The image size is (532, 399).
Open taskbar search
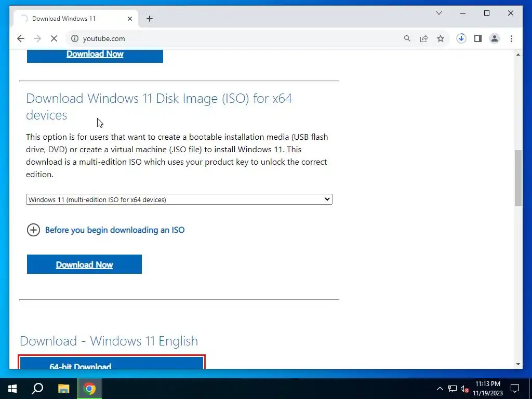coord(37,389)
